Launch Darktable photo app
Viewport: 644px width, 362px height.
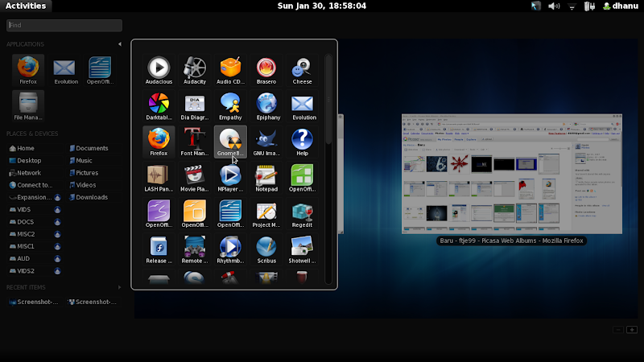click(x=159, y=106)
